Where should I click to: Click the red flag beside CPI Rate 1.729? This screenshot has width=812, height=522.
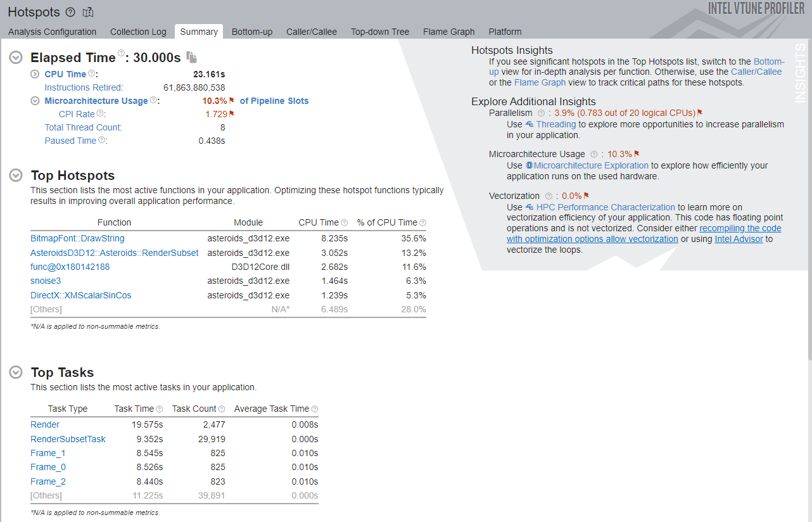point(232,113)
